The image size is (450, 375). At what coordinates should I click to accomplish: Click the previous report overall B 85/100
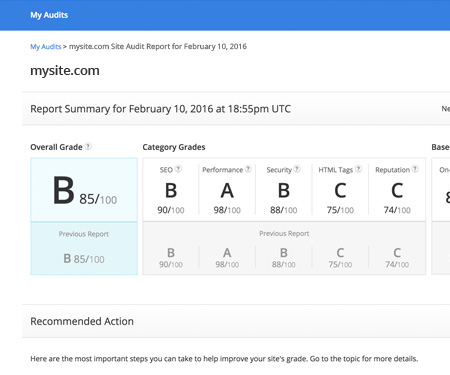[x=84, y=259]
